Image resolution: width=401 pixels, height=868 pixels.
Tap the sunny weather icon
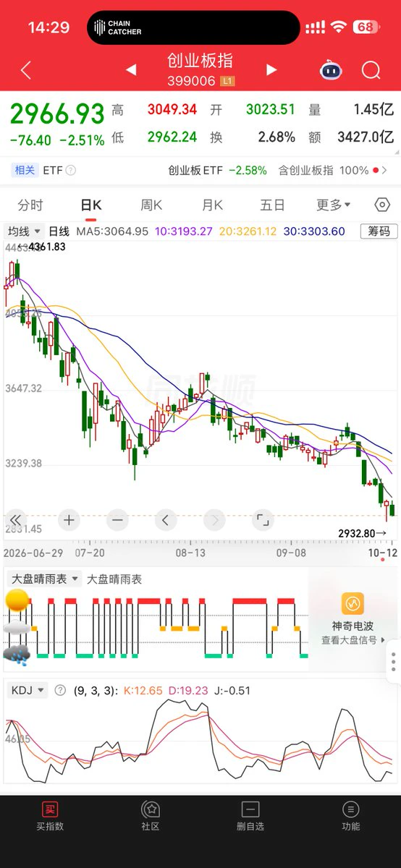point(17,600)
